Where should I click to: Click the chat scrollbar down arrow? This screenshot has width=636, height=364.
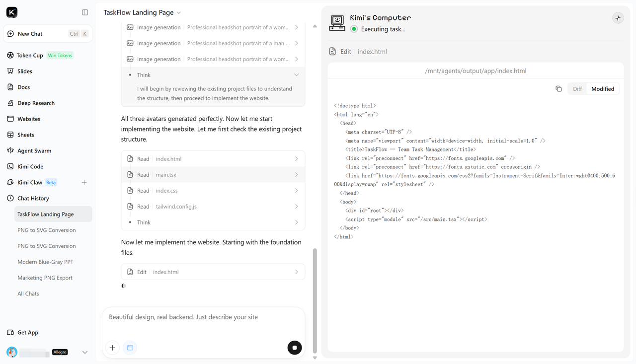(x=315, y=358)
